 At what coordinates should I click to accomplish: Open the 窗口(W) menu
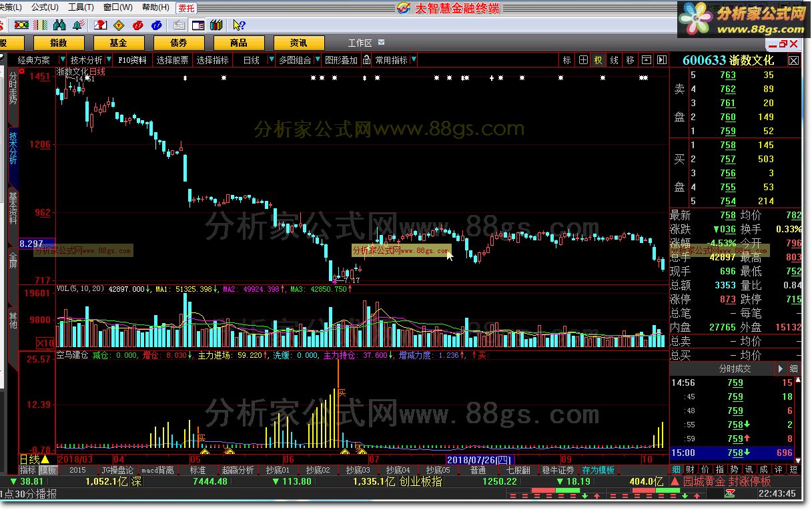click(117, 7)
